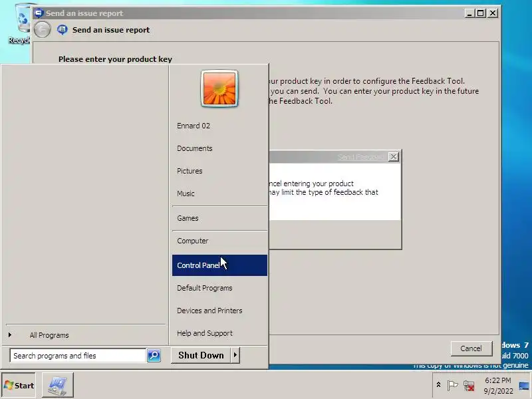Click the magnifier search icon
This screenshot has width=532, height=399.
[154, 356]
